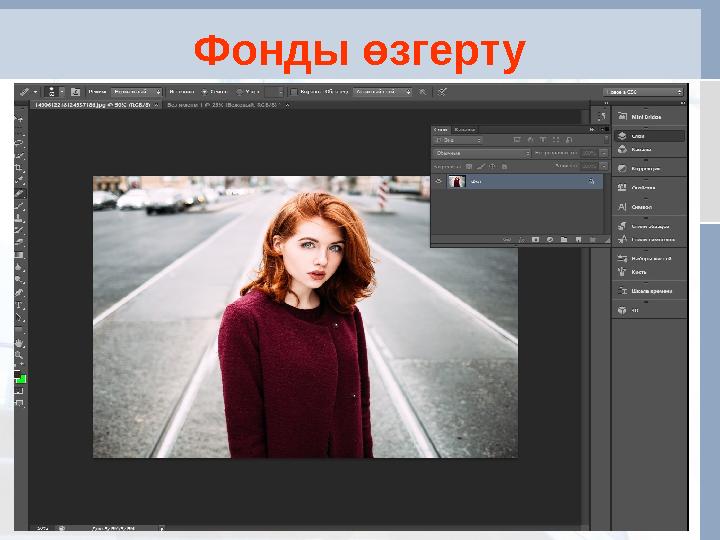Select the Zoom tool

19,355
